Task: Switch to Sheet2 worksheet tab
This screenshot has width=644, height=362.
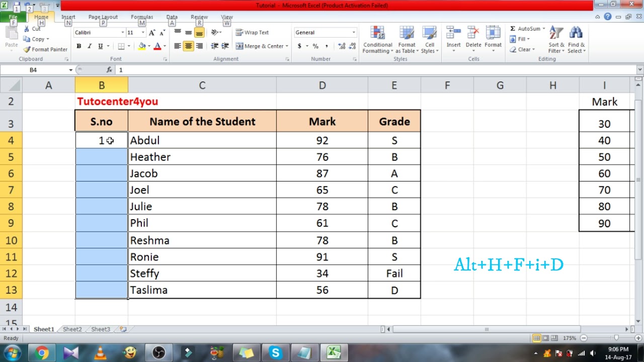Action: click(x=72, y=329)
